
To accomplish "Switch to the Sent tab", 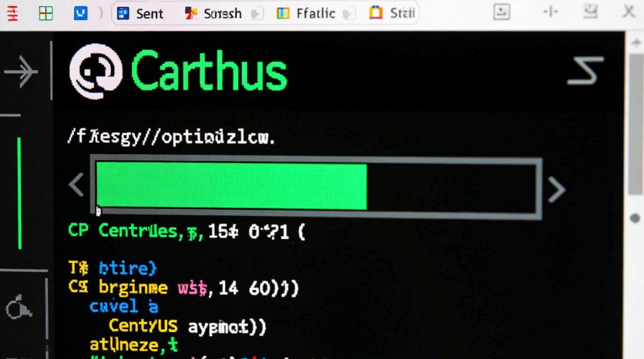I will click(140, 13).
